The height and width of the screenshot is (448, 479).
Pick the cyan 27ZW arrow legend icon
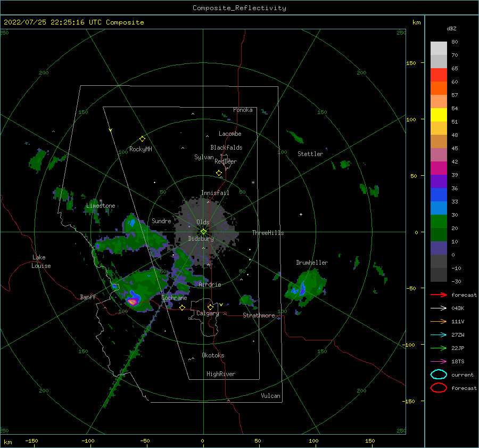(439, 335)
